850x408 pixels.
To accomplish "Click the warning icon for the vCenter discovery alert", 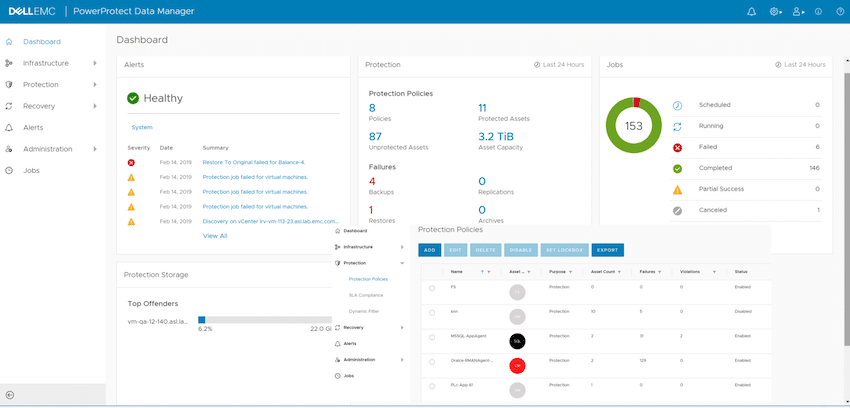I will 131,222.
